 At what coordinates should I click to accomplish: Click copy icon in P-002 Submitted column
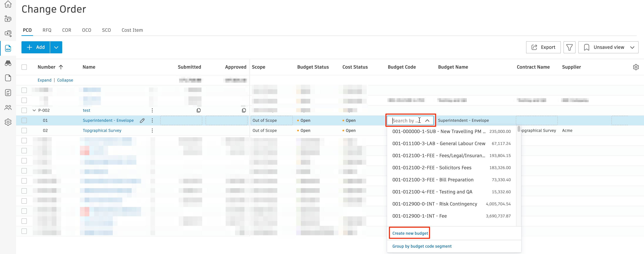tap(199, 110)
